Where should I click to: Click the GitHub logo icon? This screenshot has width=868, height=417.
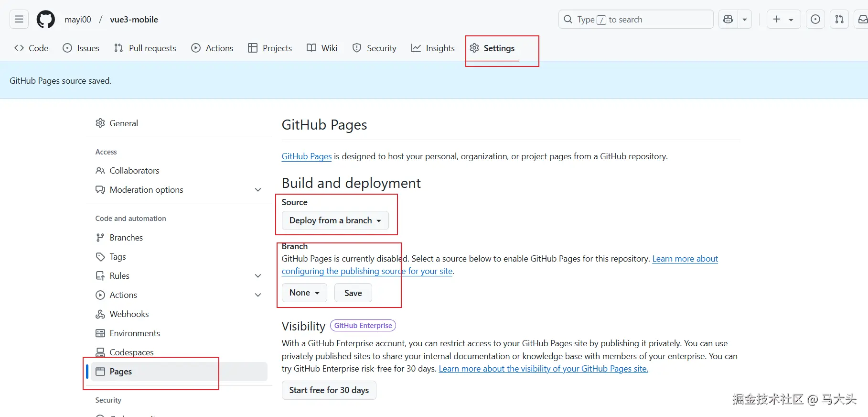pyautogui.click(x=46, y=20)
